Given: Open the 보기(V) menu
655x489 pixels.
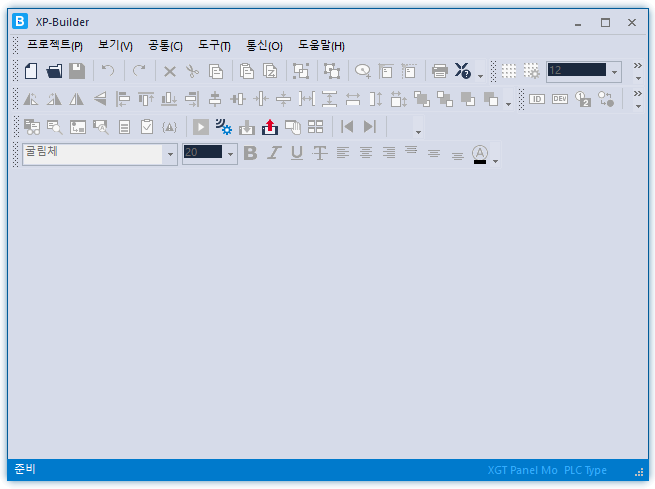Looking at the screenshot, I should (115, 46).
